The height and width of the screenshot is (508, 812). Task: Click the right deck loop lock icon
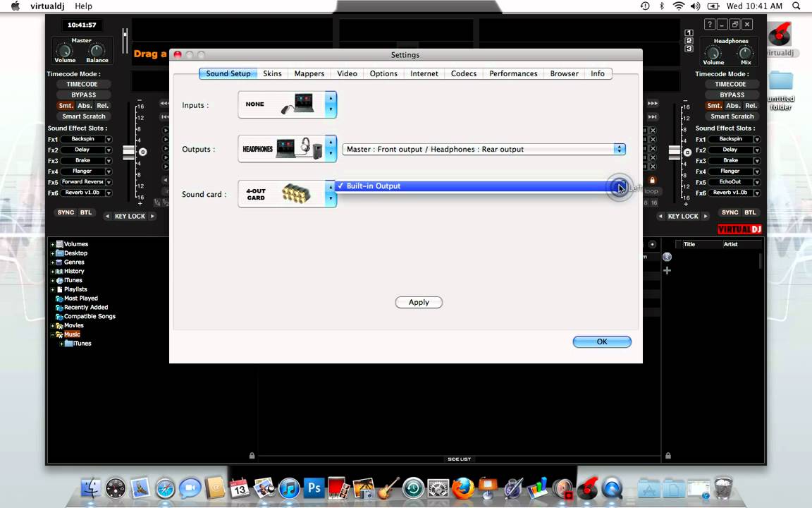click(653, 180)
